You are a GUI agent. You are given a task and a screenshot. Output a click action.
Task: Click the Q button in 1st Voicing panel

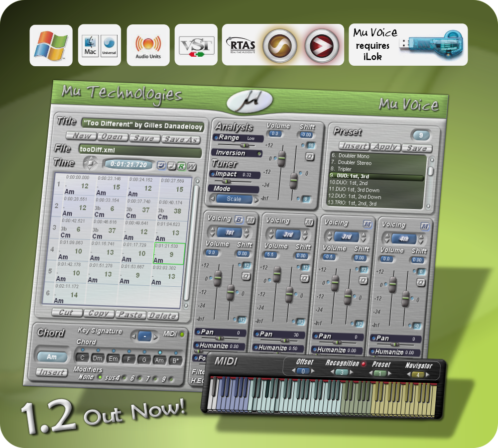[246, 276]
